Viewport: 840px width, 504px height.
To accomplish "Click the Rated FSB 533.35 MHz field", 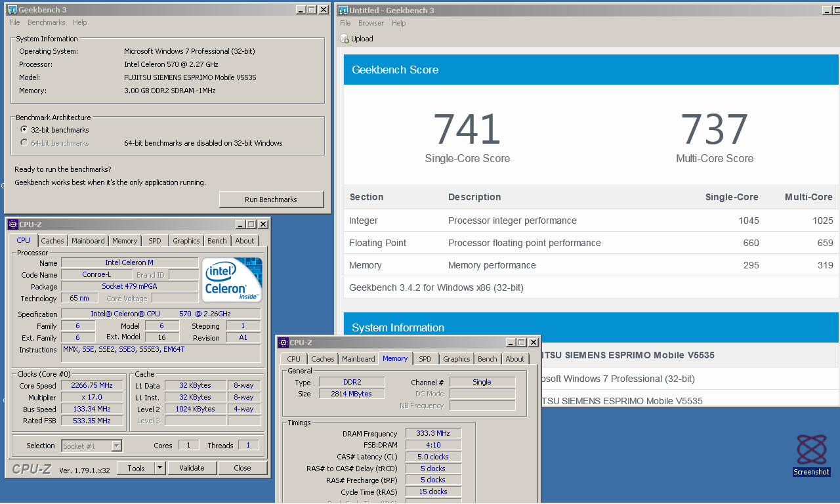I will [92, 421].
